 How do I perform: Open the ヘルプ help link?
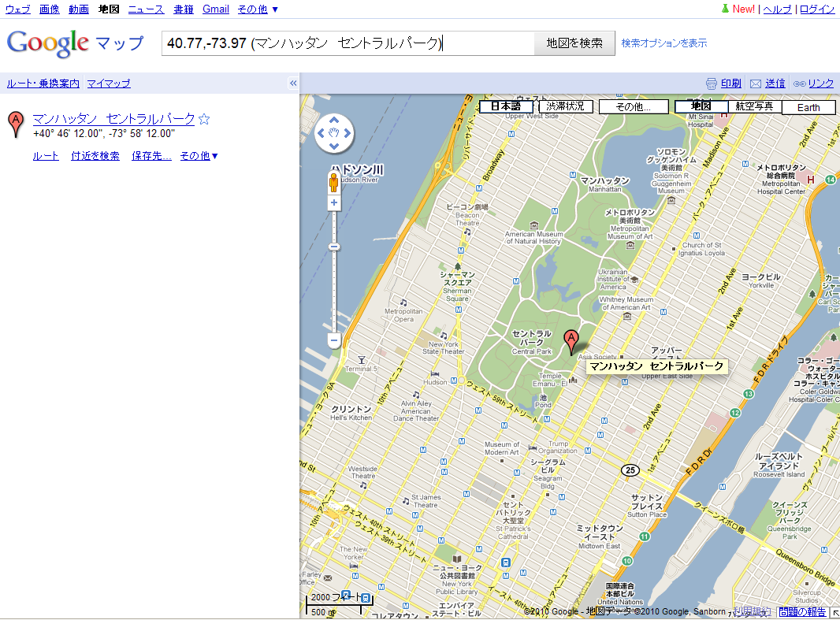[777, 9]
